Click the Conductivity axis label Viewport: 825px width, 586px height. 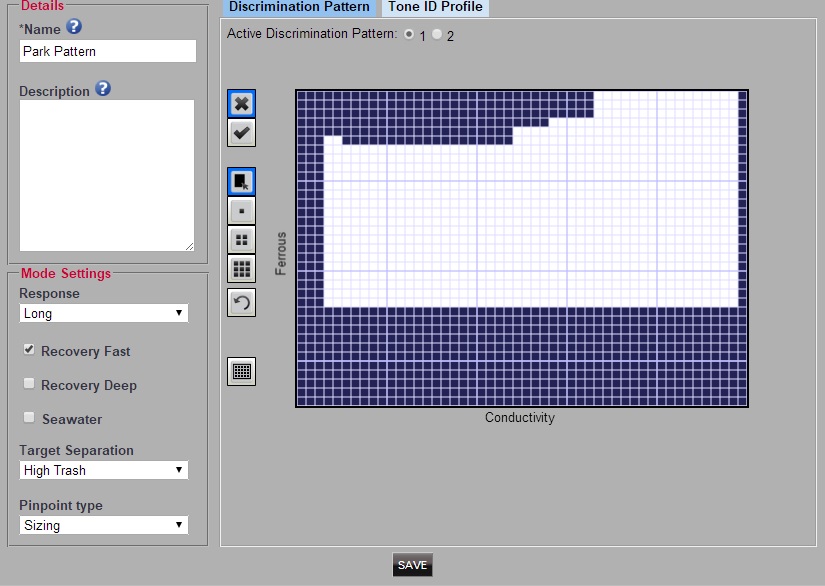click(x=520, y=417)
